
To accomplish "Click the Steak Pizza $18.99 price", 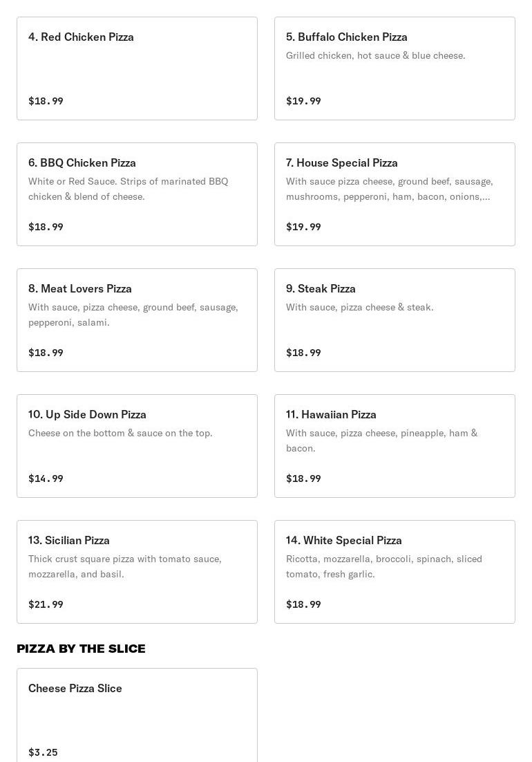I will [303, 353].
